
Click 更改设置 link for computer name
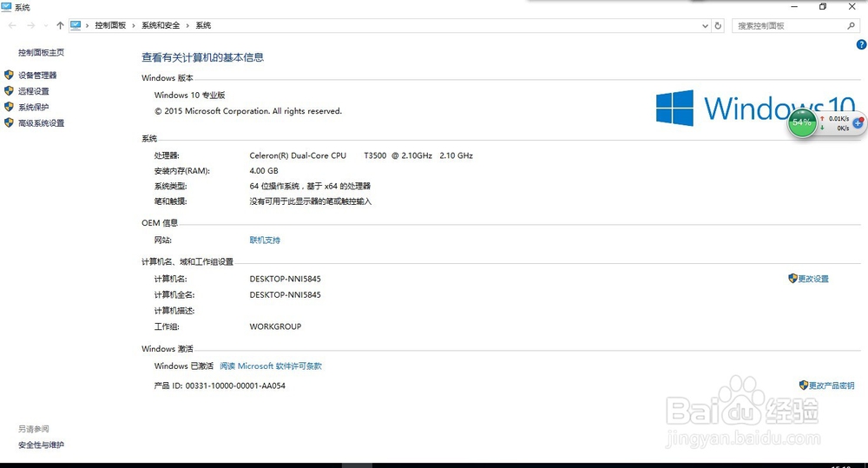pyautogui.click(x=813, y=279)
